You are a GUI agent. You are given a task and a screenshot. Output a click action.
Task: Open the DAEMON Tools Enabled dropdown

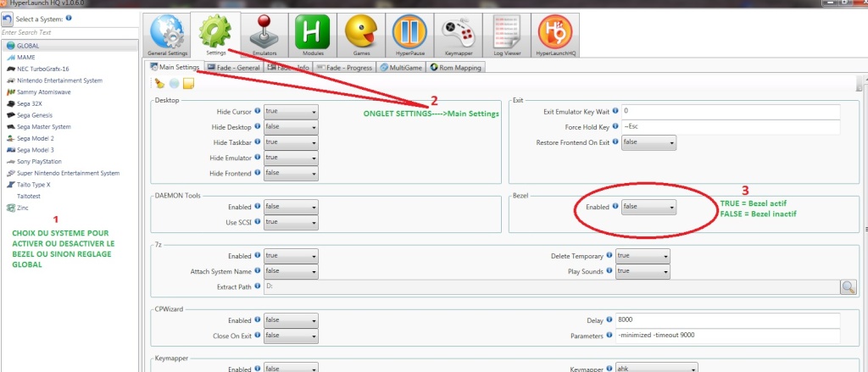click(x=291, y=207)
